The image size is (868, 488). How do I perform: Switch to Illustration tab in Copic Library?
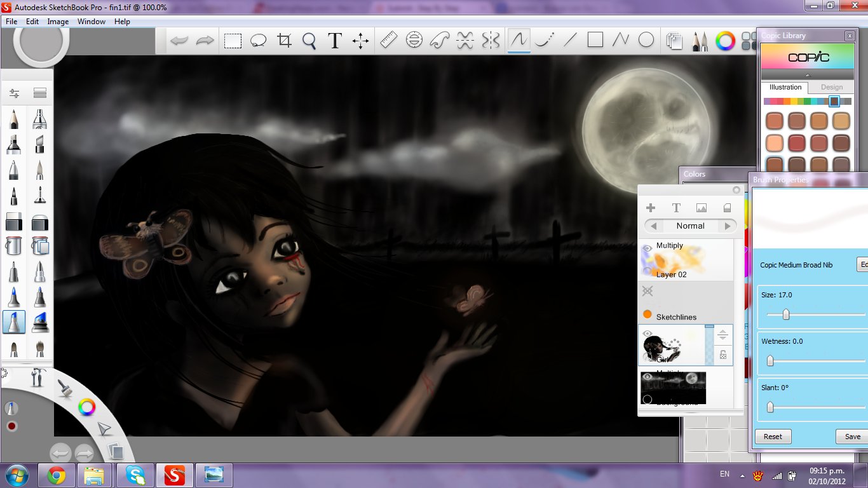(785, 88)
